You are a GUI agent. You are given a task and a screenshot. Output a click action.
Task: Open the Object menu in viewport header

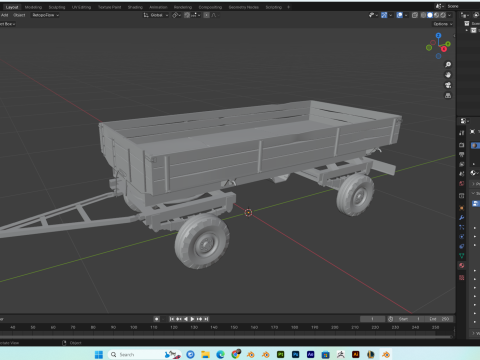[19, 15]
